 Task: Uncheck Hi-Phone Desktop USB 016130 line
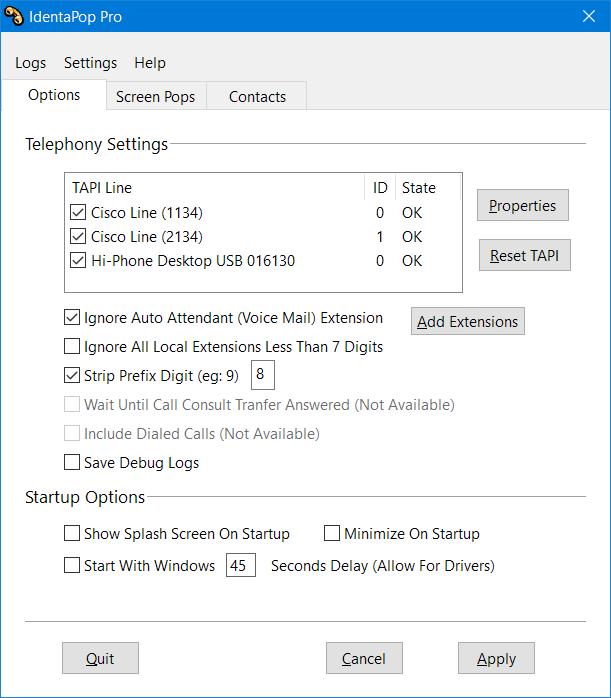(x=78, y=260)
